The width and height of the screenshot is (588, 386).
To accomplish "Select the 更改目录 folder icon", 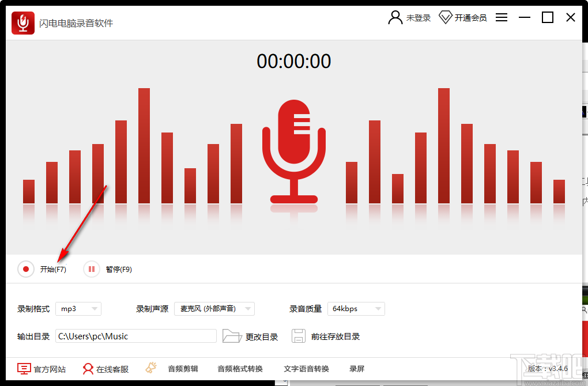I will tap(232, 336).
